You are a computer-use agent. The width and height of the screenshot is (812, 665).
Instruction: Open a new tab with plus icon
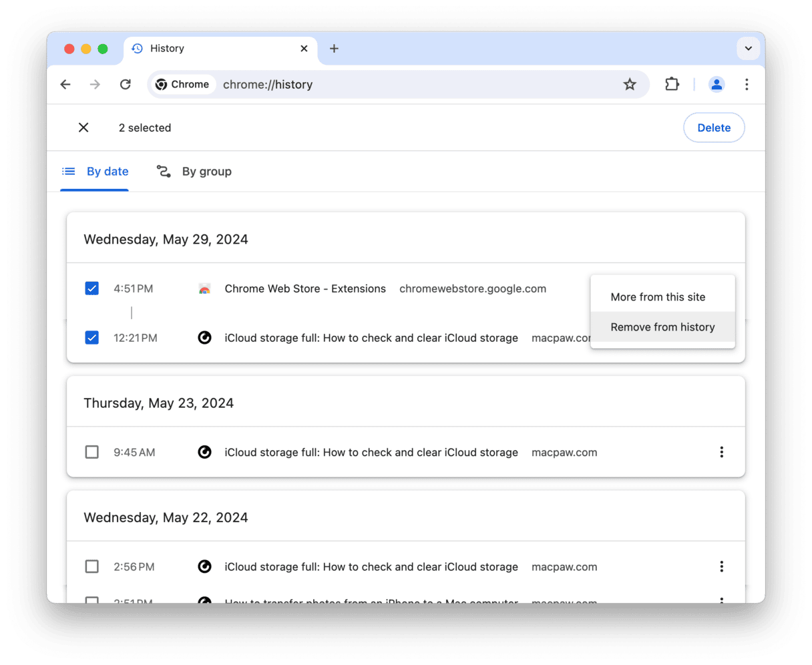334,48
